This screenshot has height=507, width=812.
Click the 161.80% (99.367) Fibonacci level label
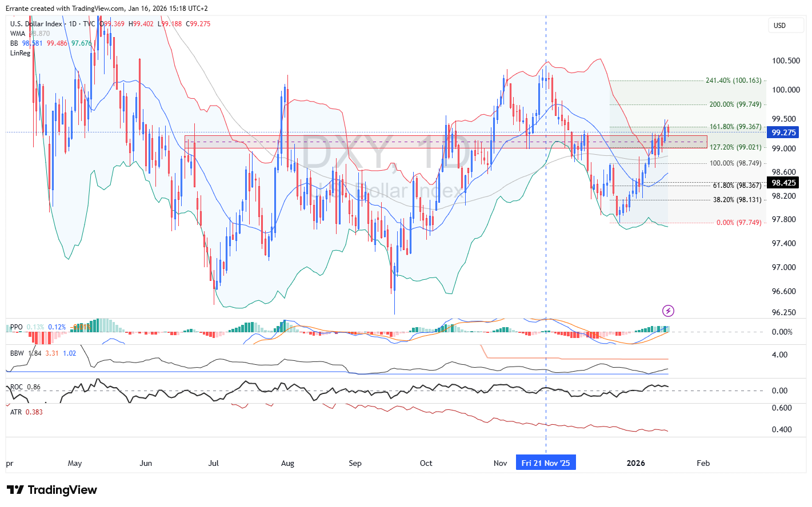tap(735, 127)
